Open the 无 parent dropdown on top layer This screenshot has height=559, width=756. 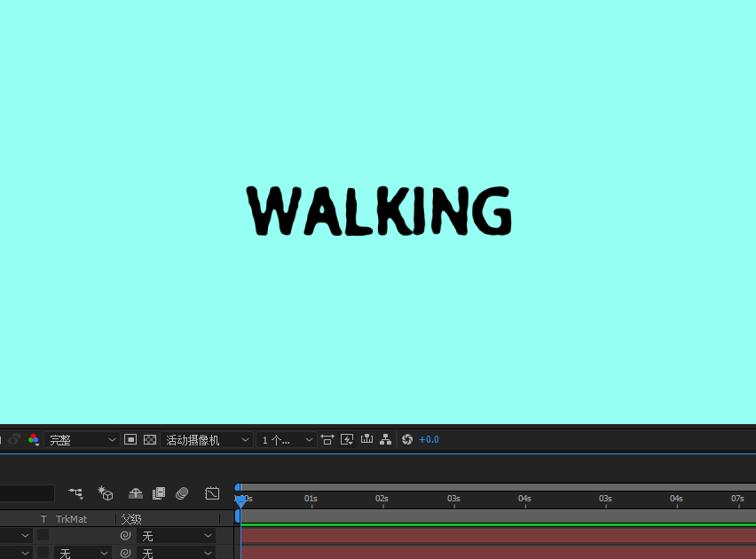pos(176,536)
